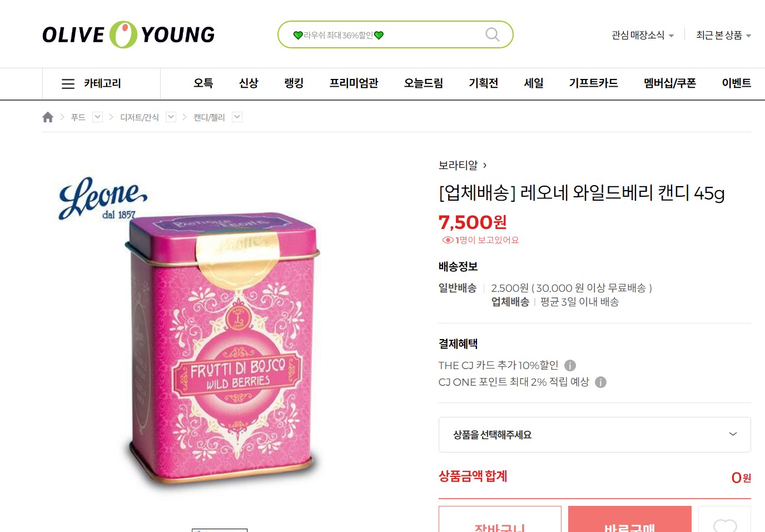765x532 pixels.
Task: Expand the 캔디/젤리 breadcrumb dropdown
Action: click(x=237, y=117)
